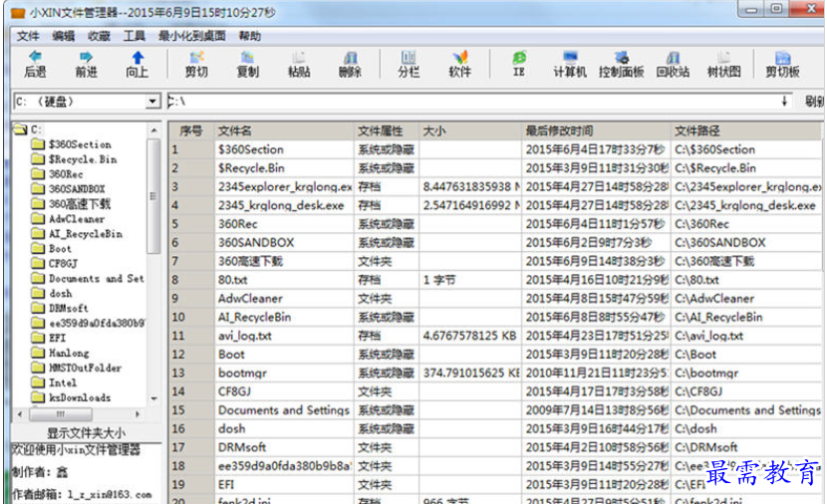Select AdwCleaner folder in tree

[x=77, y=219]
